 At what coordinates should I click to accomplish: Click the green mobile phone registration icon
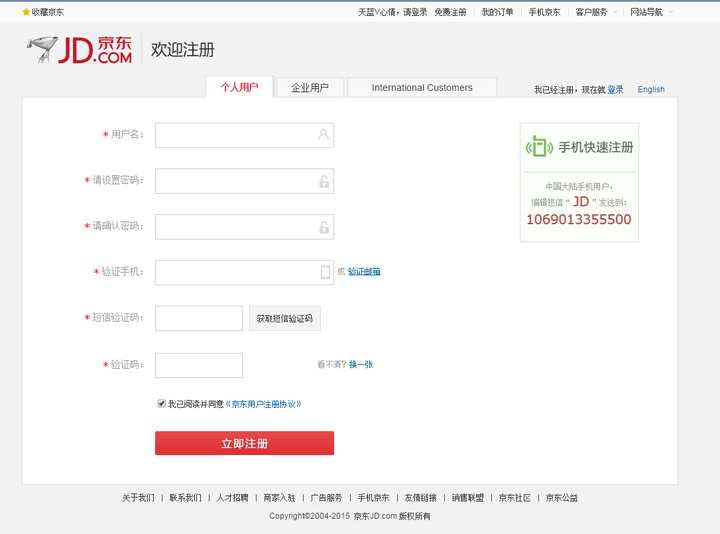[x=539, y=146]
